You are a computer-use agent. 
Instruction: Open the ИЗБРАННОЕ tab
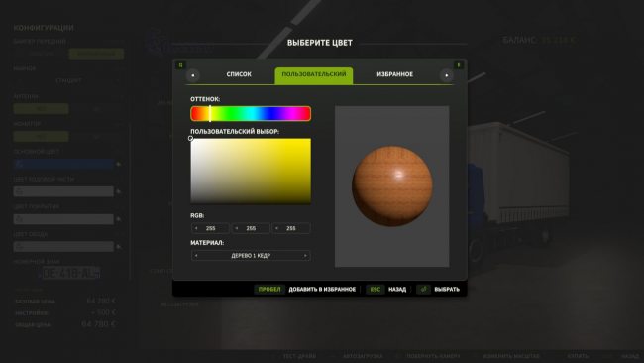tap(394, 74)
